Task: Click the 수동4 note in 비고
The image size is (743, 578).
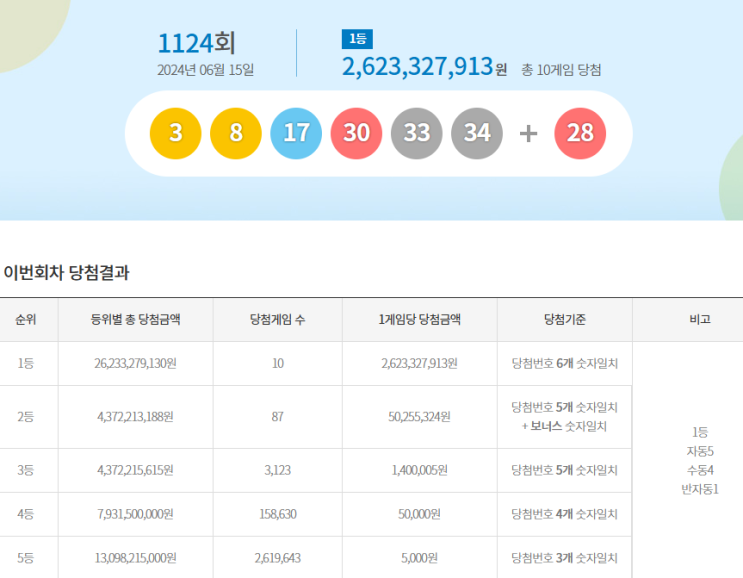Action: click(x=700, y=470)
